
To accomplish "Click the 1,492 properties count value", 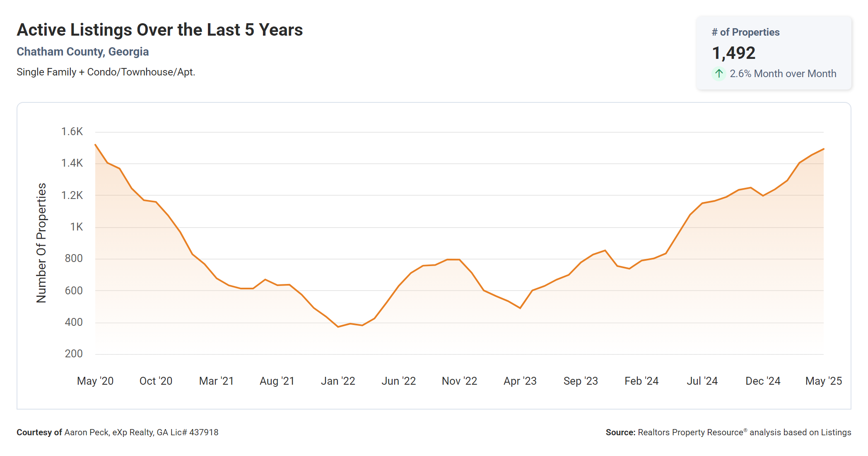I will click(733, 53).
